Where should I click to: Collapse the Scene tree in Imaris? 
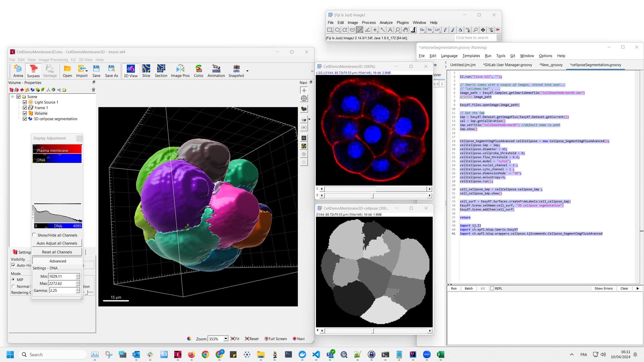pyautogui.click(x=13, y=97)
